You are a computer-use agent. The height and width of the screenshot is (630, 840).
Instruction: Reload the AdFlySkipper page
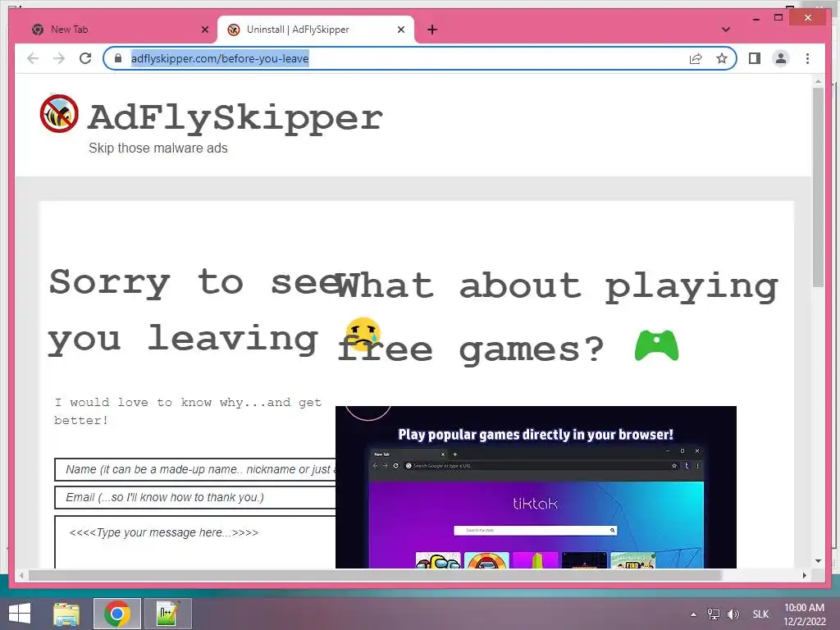[85, 58]
